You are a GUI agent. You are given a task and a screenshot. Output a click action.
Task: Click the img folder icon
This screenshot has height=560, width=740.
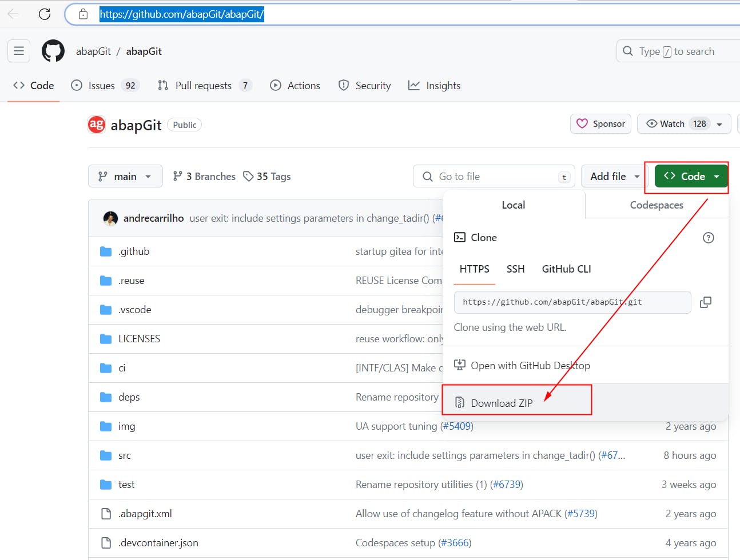click(106, 426)
